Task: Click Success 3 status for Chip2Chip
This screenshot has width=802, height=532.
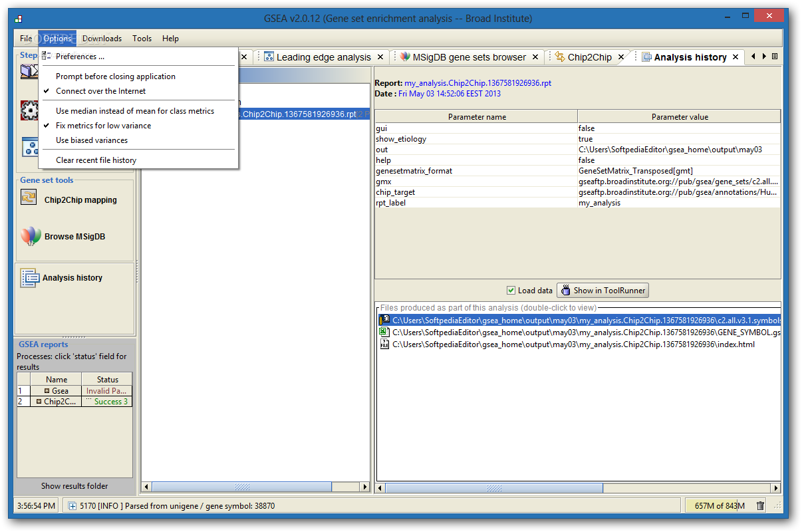Action: [107, 402]
